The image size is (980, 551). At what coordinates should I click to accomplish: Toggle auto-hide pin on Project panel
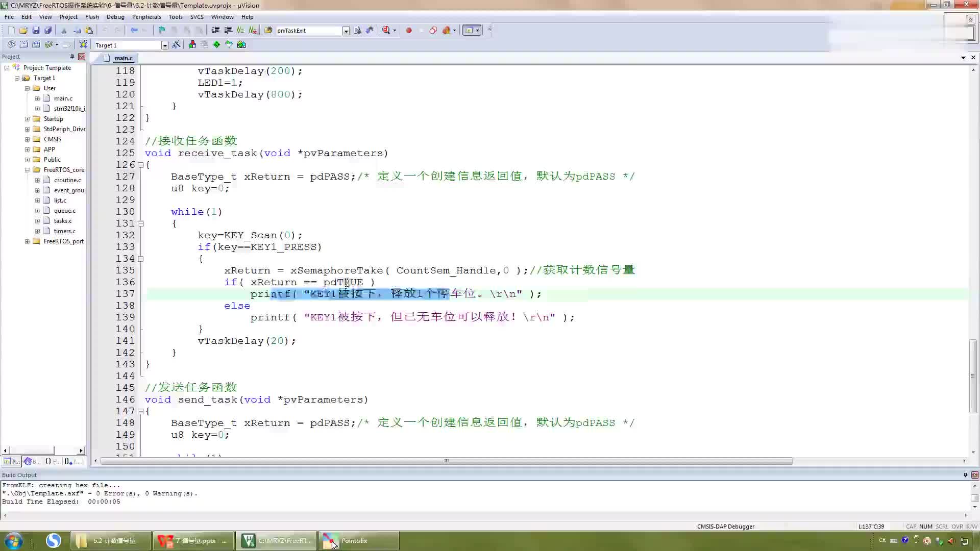tap(72, 57)
